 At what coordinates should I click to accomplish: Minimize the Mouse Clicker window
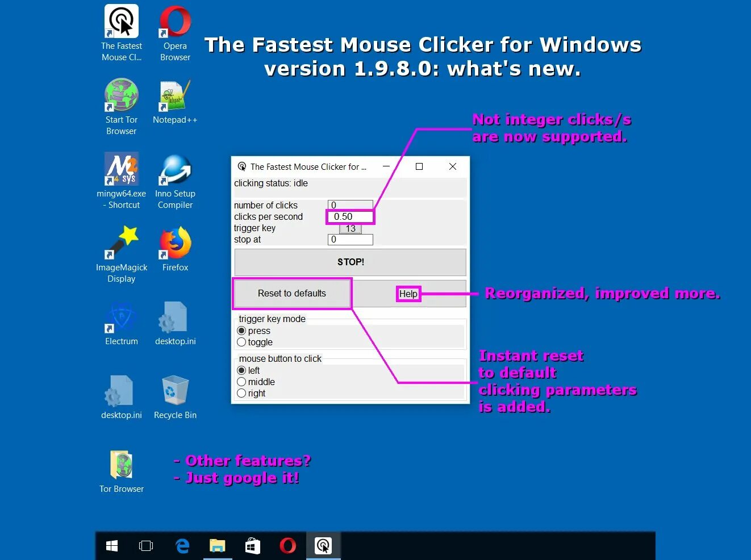point(386,166)
